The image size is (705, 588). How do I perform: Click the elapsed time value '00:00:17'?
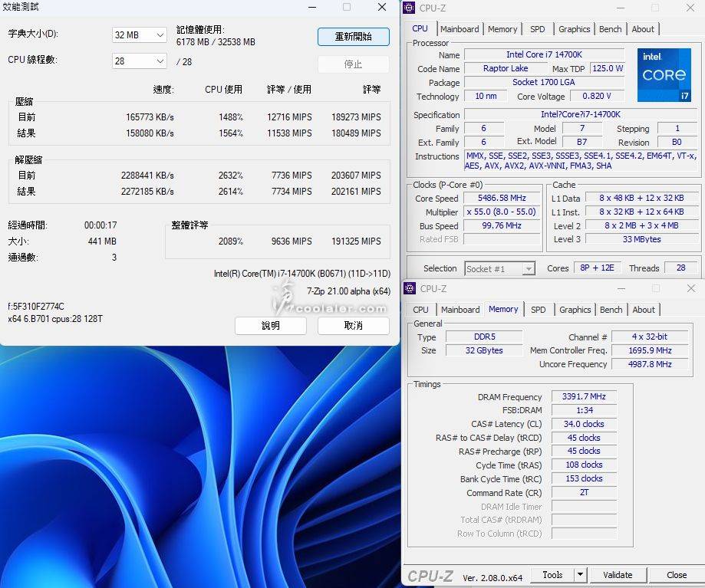(x=100, y=225)
